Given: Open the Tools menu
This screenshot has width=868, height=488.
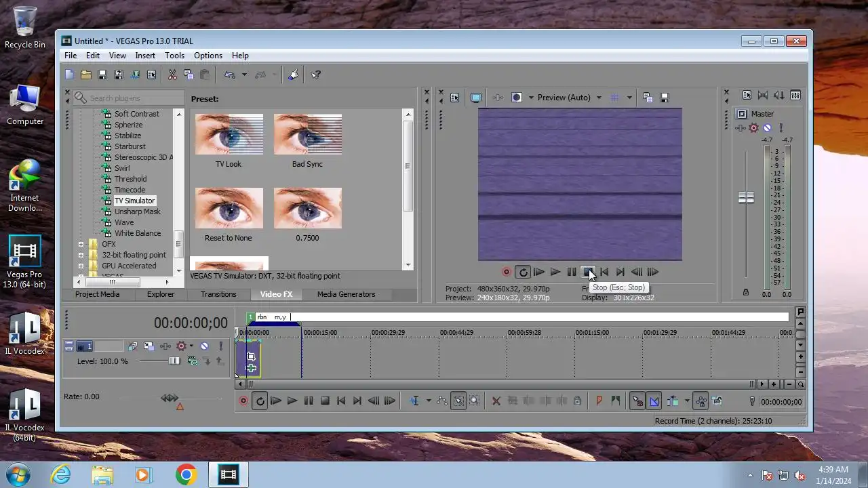Looking at the screenshot, I should [174, 56].
